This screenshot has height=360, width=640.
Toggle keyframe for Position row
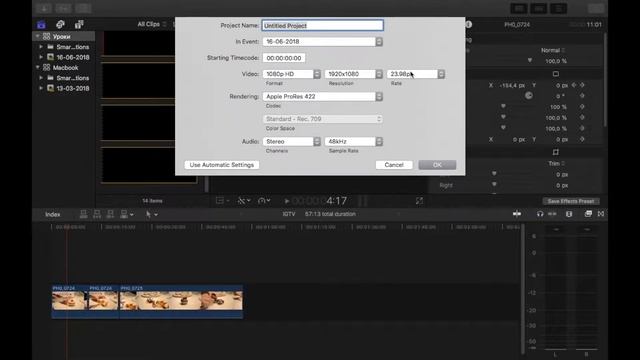tap(582, 85)
